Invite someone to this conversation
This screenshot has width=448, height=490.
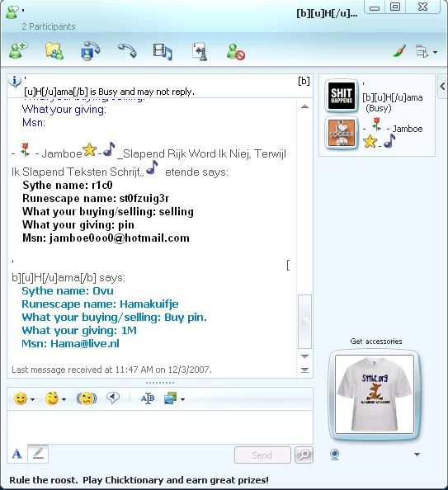point(18,50)
